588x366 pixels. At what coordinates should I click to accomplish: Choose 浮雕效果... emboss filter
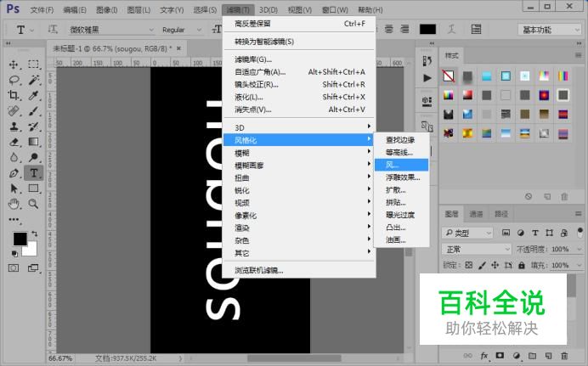click(401, 177)
